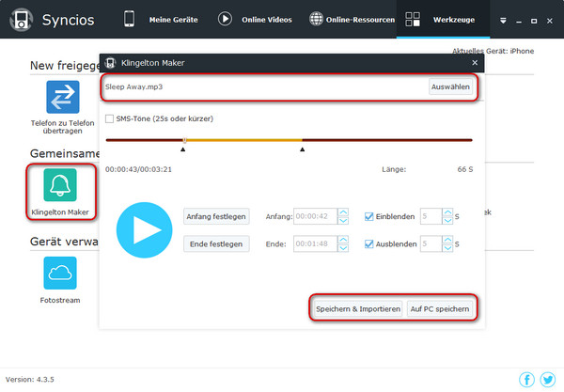The image size is (564, 392).
Task: Open the title bar dropdown menu arrow
Action: point(503,21)
